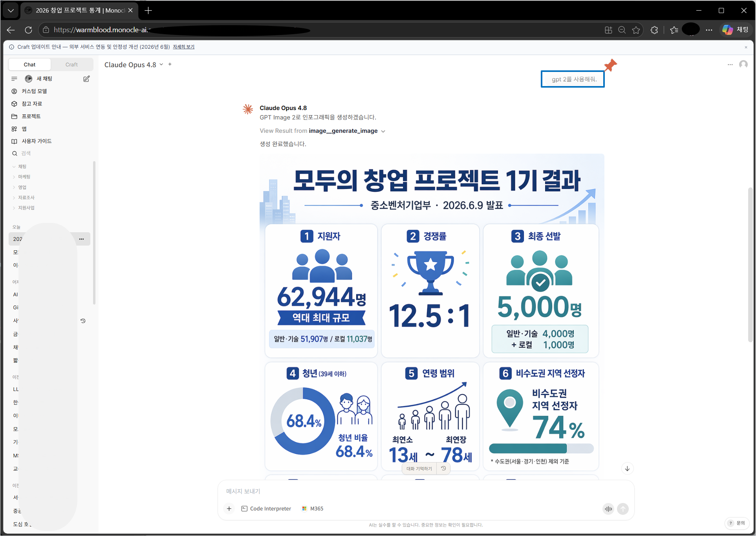Jump to bottom with down arrow button
Screen dimensions: 756x536
coord(627,468)
